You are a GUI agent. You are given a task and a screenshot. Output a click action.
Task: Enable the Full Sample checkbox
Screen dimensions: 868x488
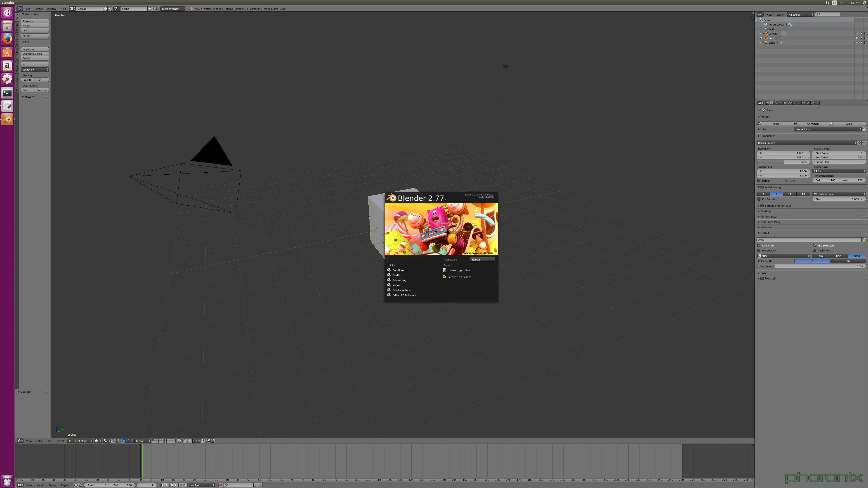click(759, 199)
